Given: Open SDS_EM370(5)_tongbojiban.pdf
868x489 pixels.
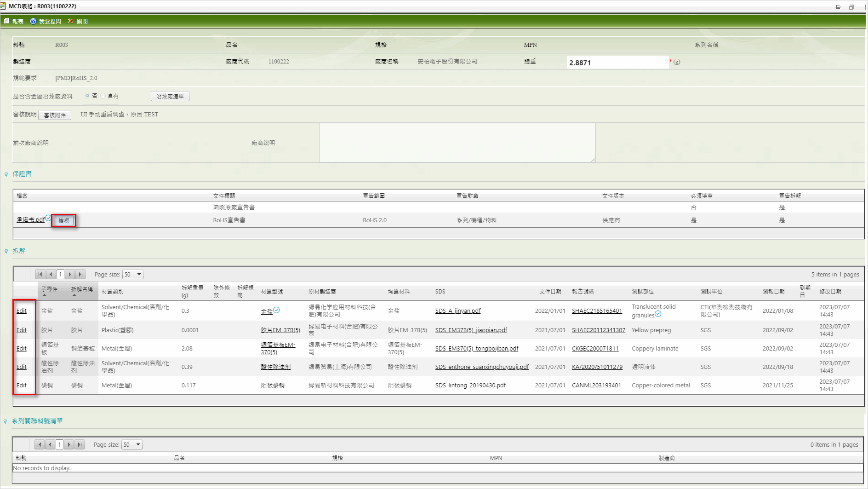Looking at the screenshot, I should pos(477,349).
